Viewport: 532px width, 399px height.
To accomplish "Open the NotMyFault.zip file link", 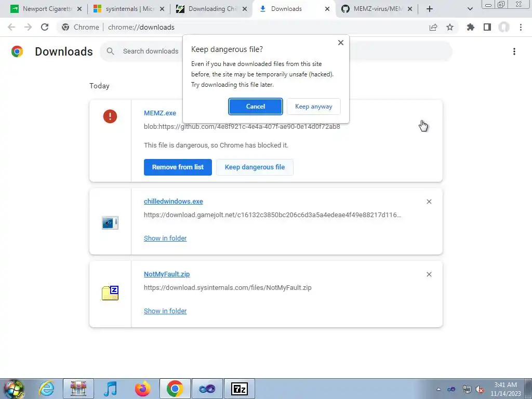I will point(167,274).
